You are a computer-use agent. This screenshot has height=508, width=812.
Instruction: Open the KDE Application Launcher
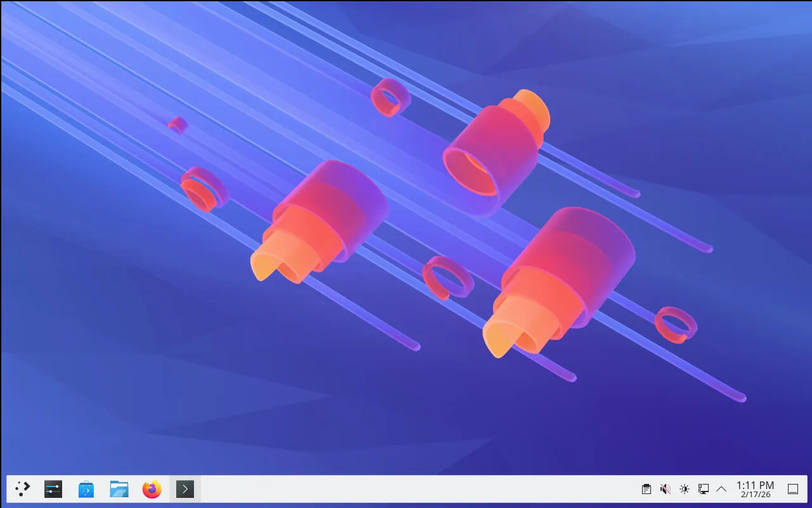point(23,489)
